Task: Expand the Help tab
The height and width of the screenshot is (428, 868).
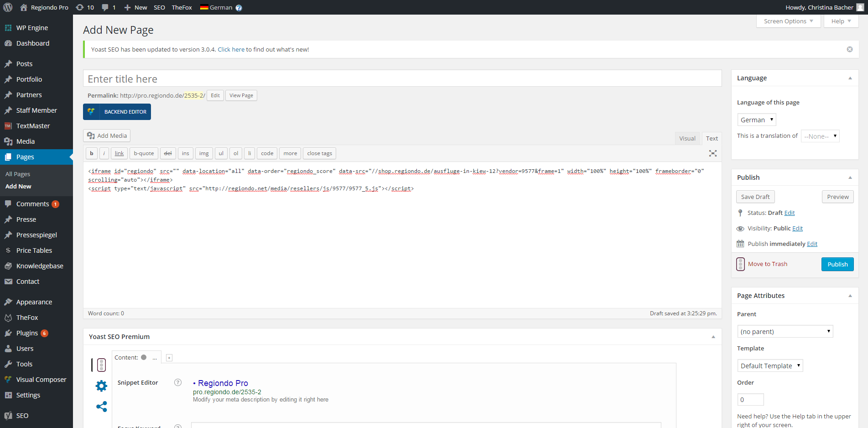Action: coord(841,21)
